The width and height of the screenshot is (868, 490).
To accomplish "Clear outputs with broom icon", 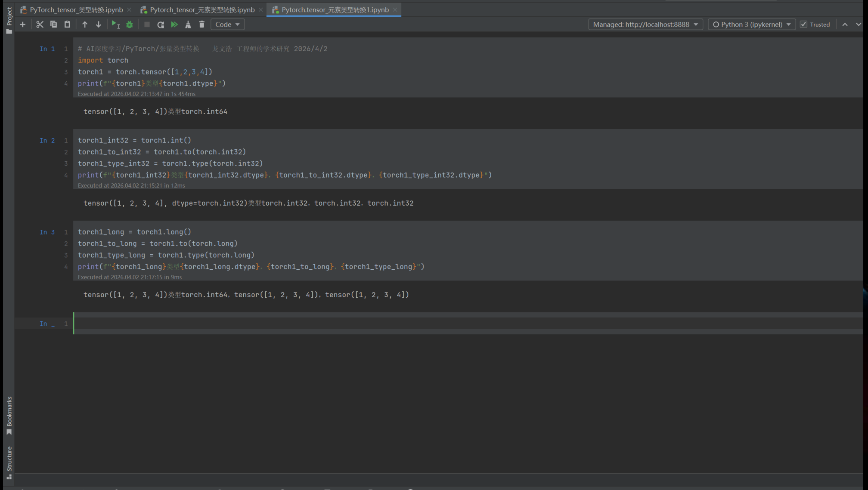I will (188, 25).
